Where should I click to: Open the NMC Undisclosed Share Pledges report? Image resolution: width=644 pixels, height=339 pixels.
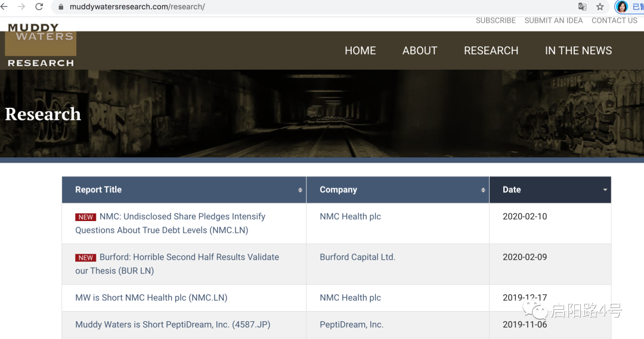(x=170, y=223)
